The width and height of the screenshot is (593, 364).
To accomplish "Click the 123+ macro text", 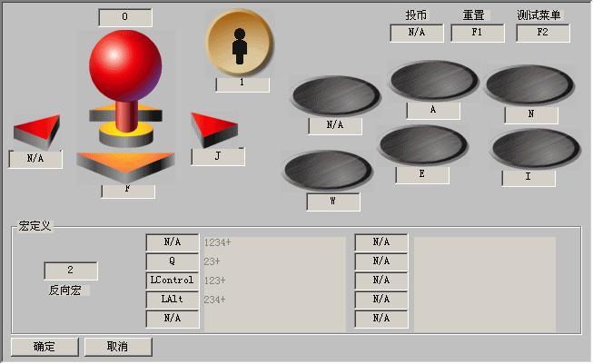I will 215,280.
